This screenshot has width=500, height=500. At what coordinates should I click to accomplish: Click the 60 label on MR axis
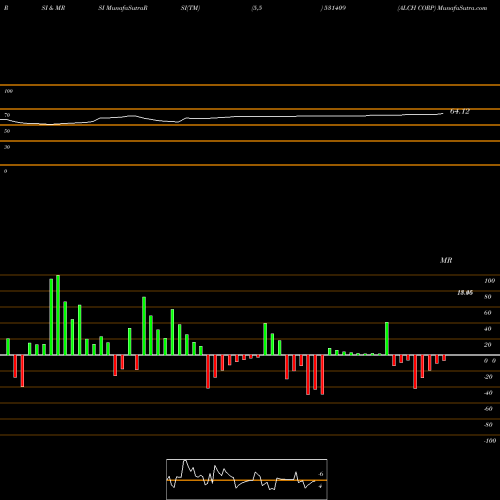[x=488, y=313]
